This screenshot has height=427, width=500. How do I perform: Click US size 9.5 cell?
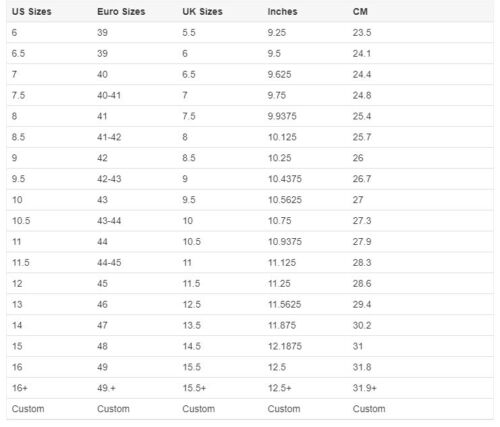point(18,179)
